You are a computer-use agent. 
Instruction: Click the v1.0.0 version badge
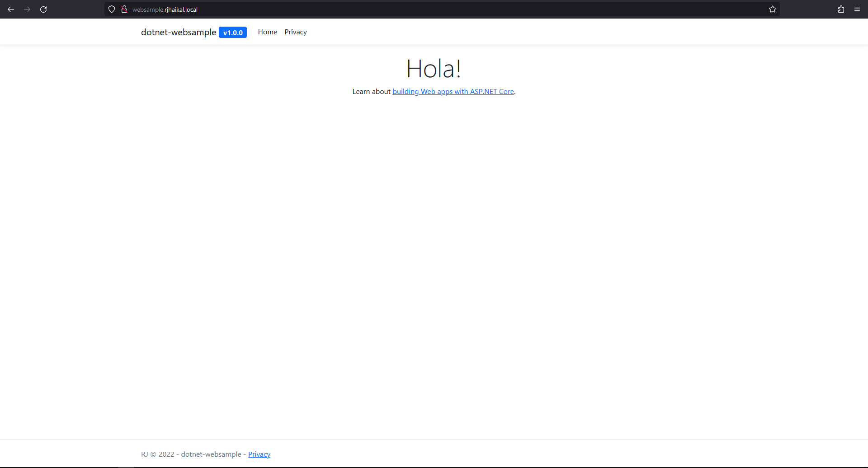(233, 33)
